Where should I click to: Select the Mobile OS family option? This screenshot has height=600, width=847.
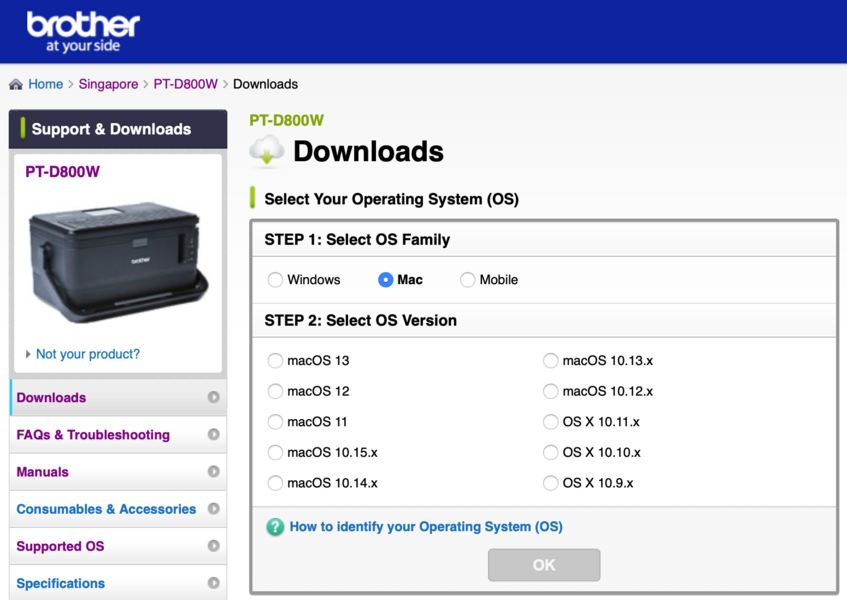click(467, 280)
